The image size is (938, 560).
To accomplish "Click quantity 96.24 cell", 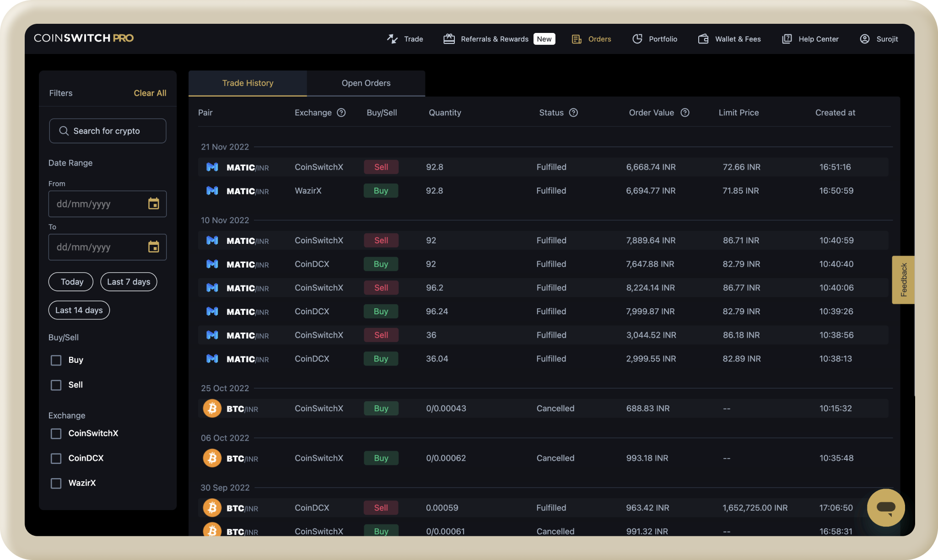I will (x=437, y=312).
